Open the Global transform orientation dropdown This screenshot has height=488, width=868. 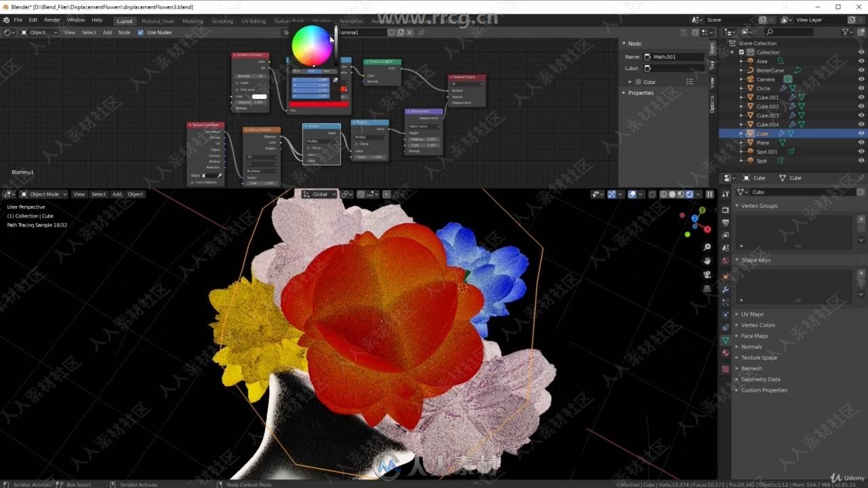[x=319, y=195]
